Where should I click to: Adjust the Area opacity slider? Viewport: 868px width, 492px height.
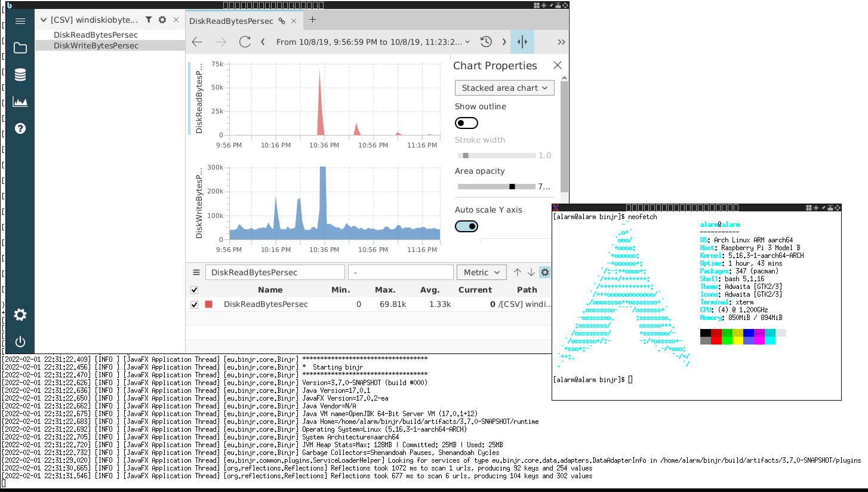497,186
